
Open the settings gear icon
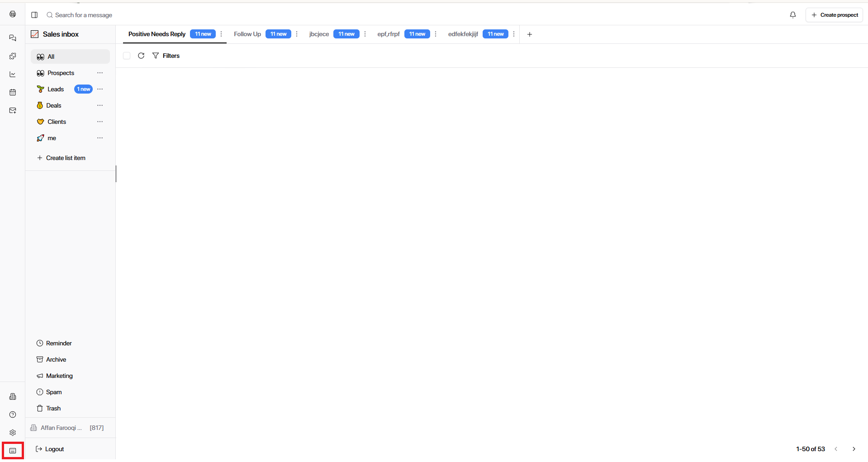(x=13, y=433)
